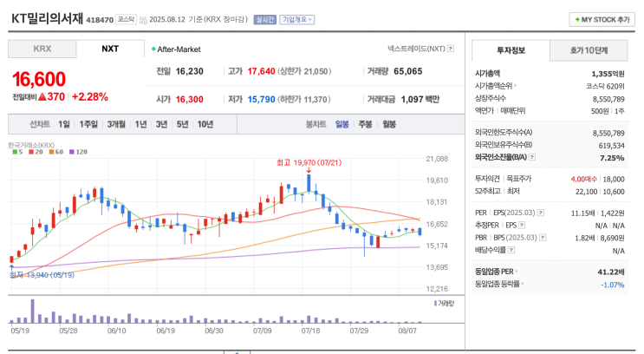Click the red 20-day moving average legend
The height and width of the screenshot is (354, 644).
tap(36, 152)
